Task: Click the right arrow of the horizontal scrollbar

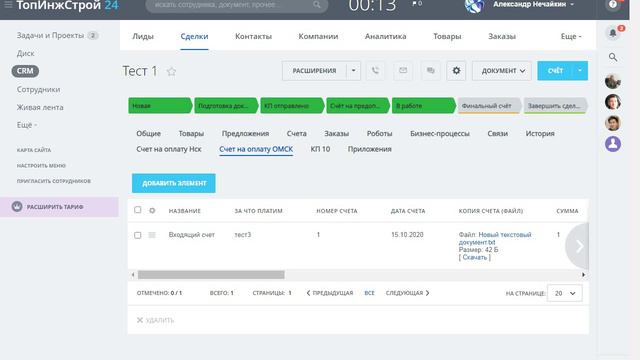Action: pos(583,275)
